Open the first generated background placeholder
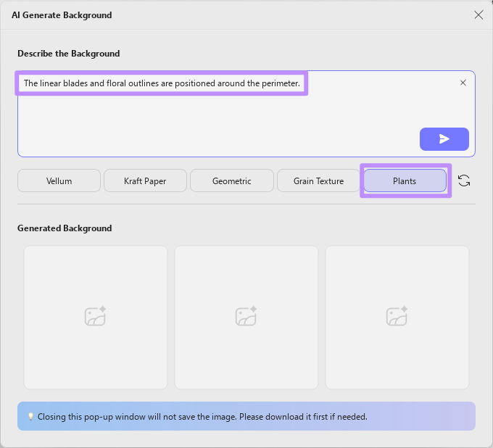 pos(96,318)
